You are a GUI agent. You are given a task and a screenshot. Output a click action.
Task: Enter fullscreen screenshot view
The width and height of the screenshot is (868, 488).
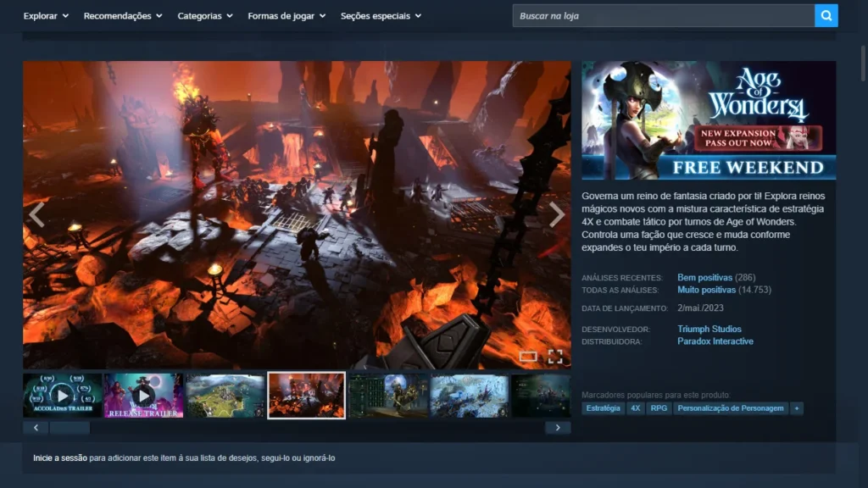pyautogui.click(x=555, y=356)
